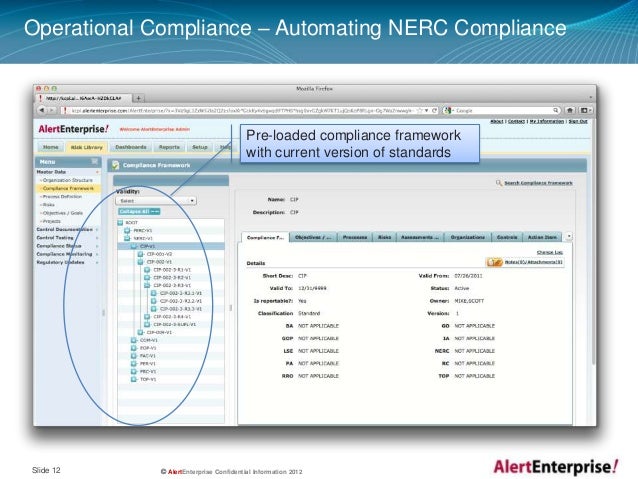Click the search magnifier beside Search Compliance Framework
Image resolution: width=638 pixels, height=479 pixels.
499,183
